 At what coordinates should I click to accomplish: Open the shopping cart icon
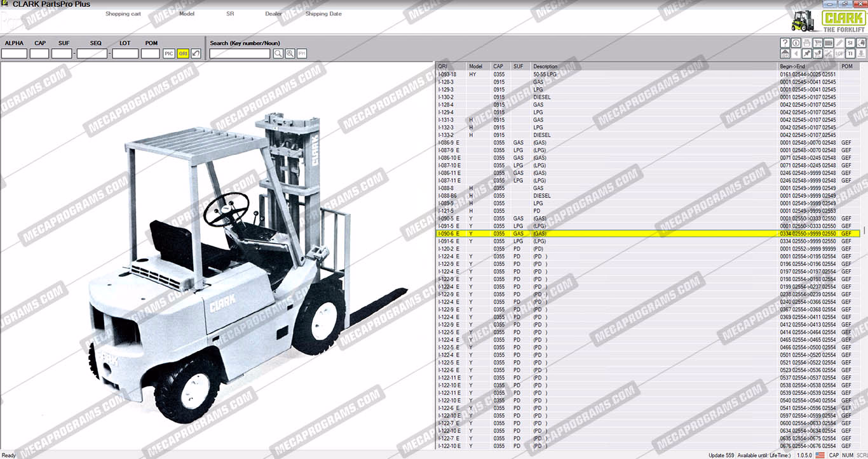(818, 43)
